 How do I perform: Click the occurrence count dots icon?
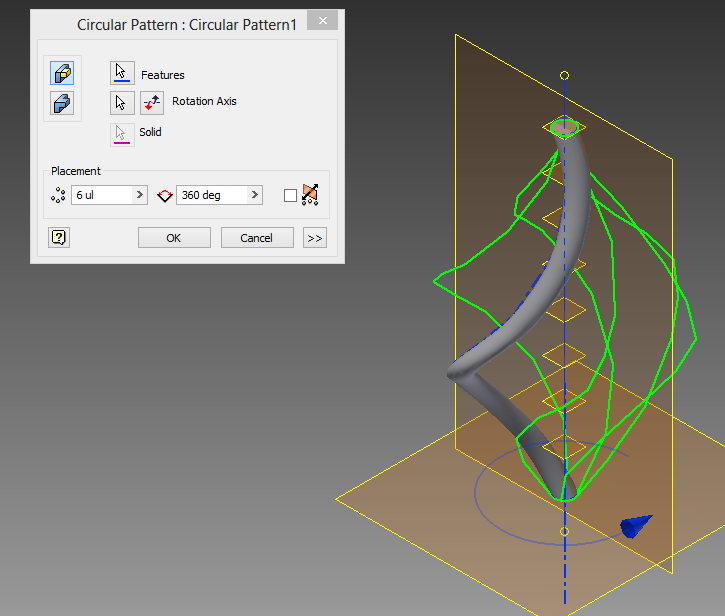(58, 195)
